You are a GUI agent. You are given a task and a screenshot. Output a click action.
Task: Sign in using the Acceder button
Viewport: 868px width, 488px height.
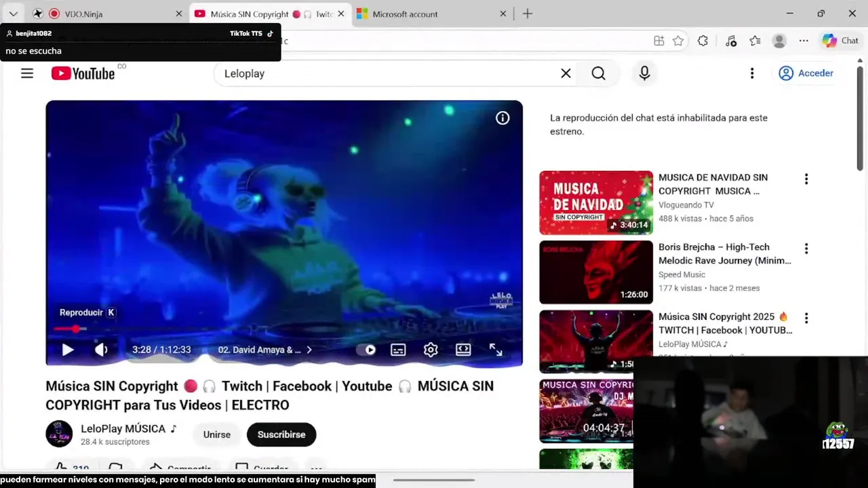pos(806,73)
